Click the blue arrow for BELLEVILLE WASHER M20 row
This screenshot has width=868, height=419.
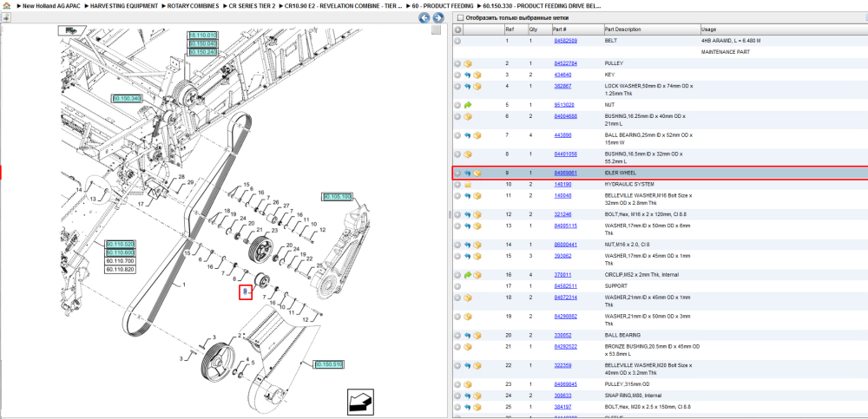tap(468, 365)
